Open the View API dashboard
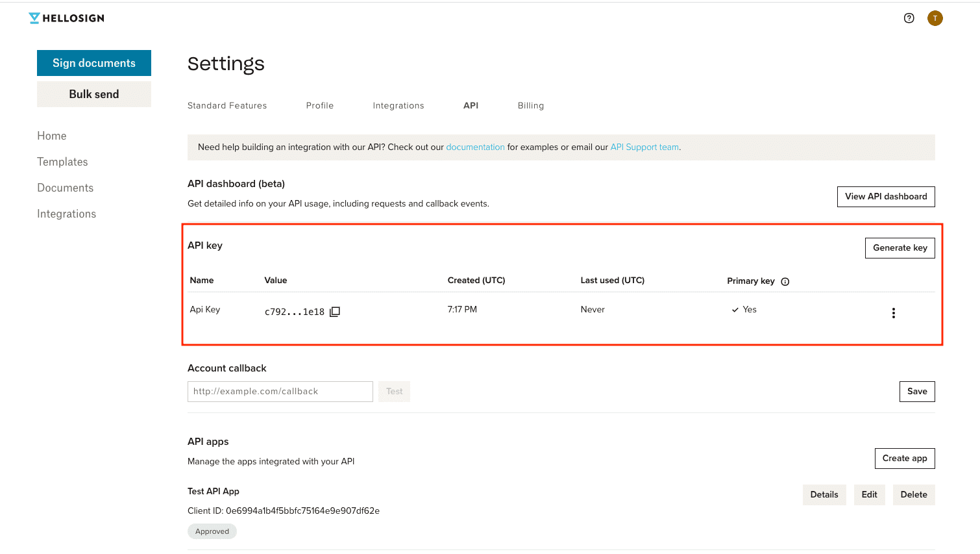 click(886, 196)
